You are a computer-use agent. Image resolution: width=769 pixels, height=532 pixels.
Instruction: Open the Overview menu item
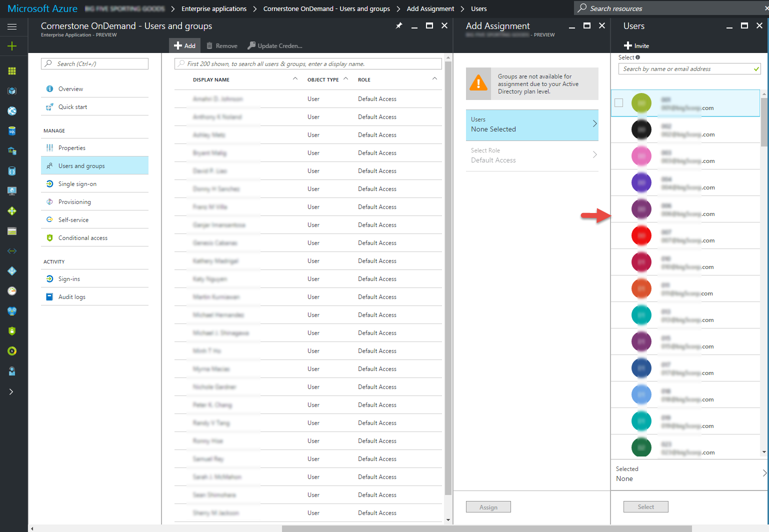[x=94, y=88]
